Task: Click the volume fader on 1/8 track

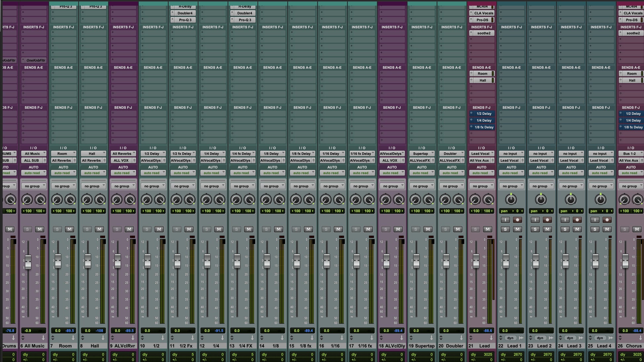Action: pyautogui.click(x=267, y=261)
